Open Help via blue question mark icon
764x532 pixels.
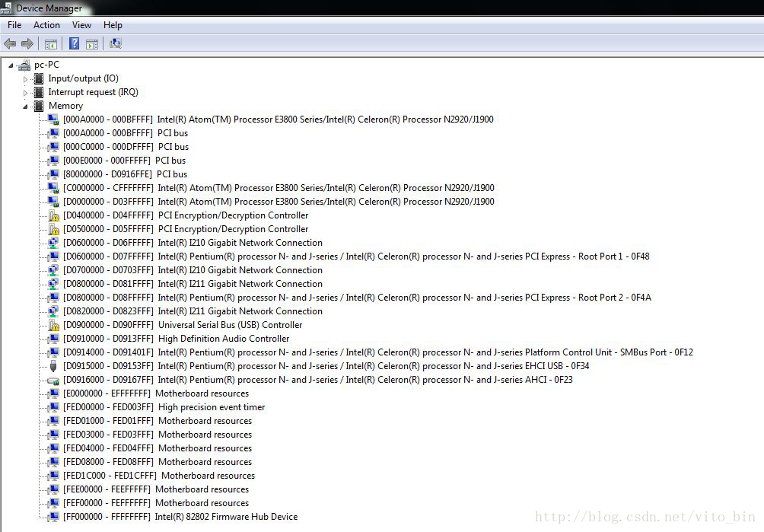click(x=74, y=44)
